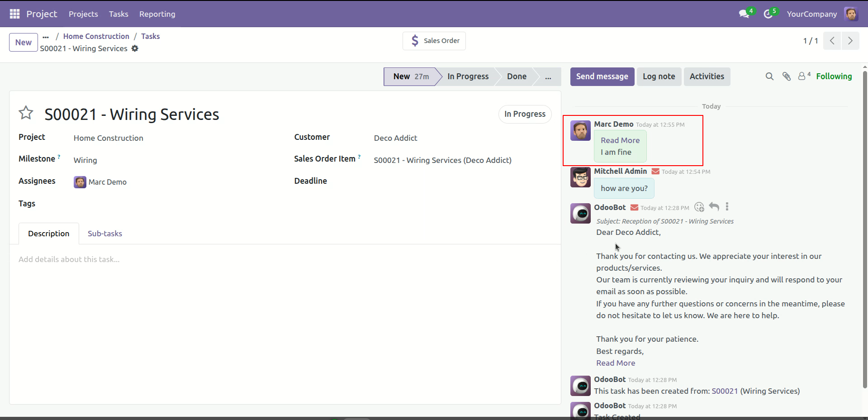Open the task actions gear icon
The height and width of the screenshot is (420, 868).
pos(135,48)
